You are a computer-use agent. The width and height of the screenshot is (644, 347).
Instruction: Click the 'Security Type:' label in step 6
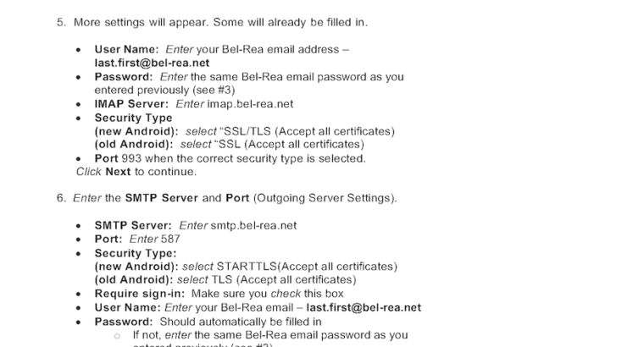135,253
